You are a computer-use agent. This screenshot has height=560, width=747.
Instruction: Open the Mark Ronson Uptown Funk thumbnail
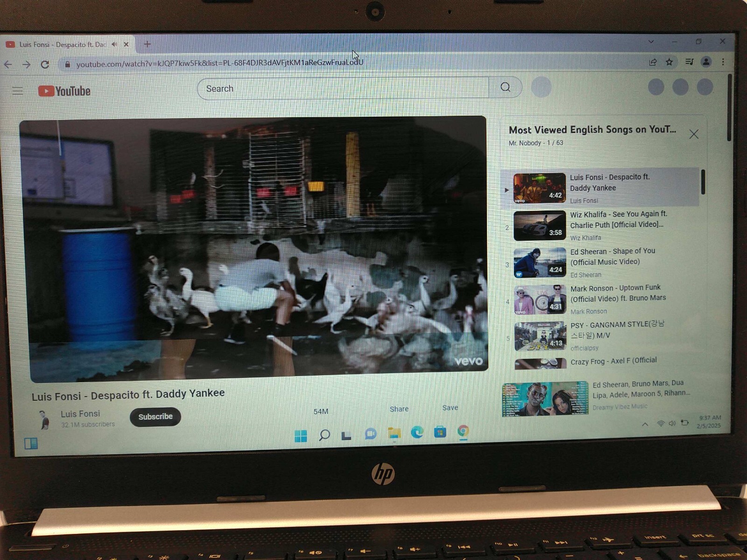540,300
